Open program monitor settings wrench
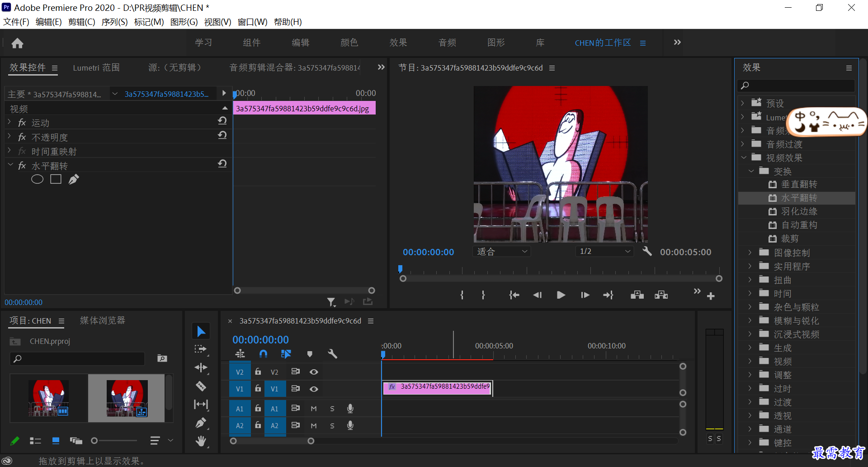Viewport: 868px width, 467px height. pyautogui.click(x=647, y=251)
